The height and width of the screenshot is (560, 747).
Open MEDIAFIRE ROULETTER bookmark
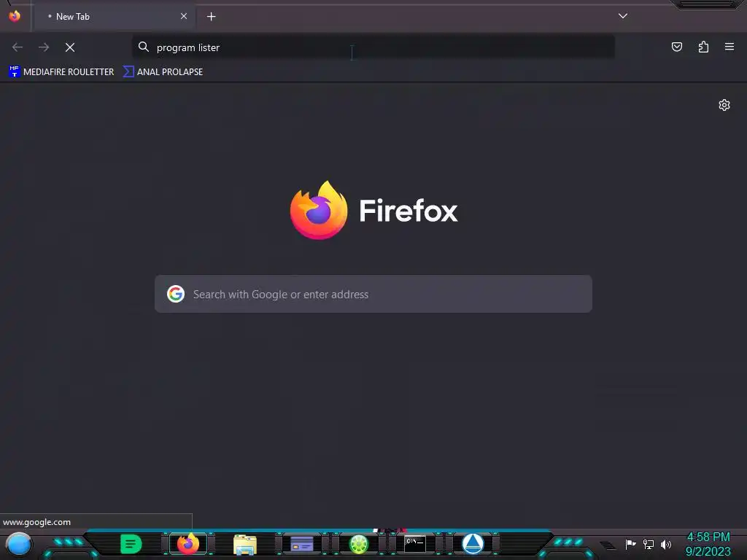click(x=61, y=72)
